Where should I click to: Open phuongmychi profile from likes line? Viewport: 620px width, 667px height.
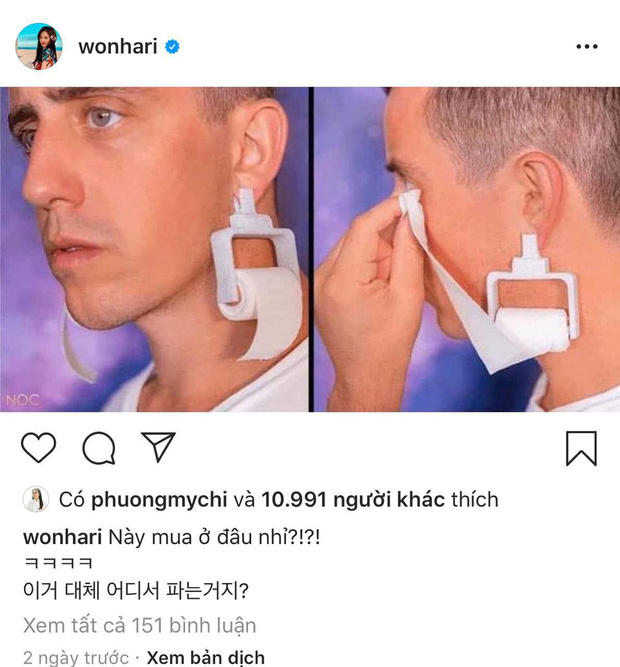[159, 500]
